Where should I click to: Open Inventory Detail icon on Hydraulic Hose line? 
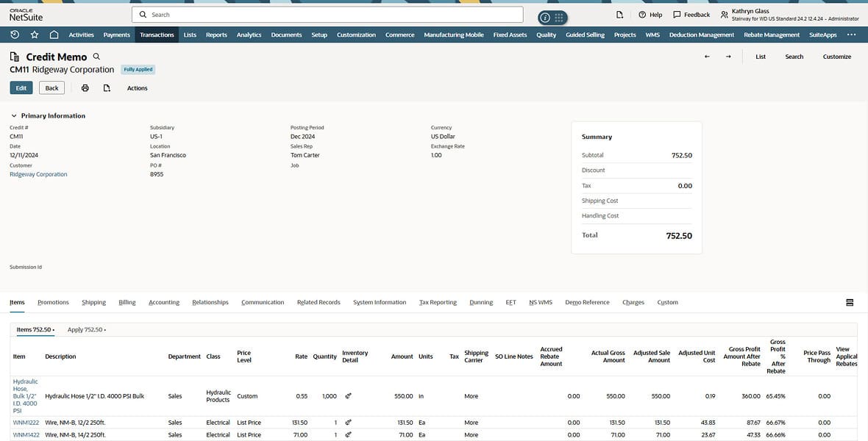(x=347, y=395)
